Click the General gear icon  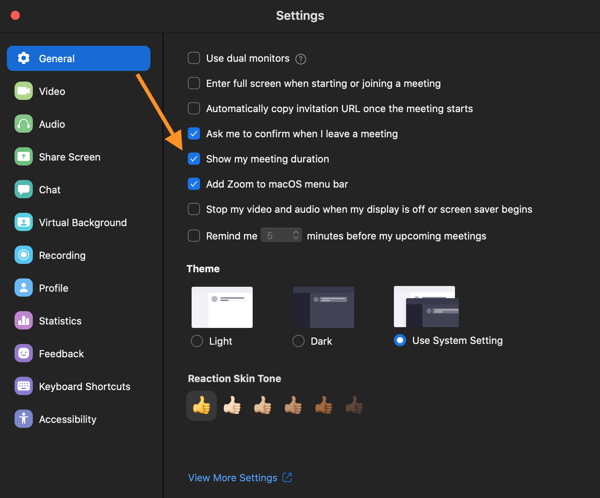click(x=24, y=58)
